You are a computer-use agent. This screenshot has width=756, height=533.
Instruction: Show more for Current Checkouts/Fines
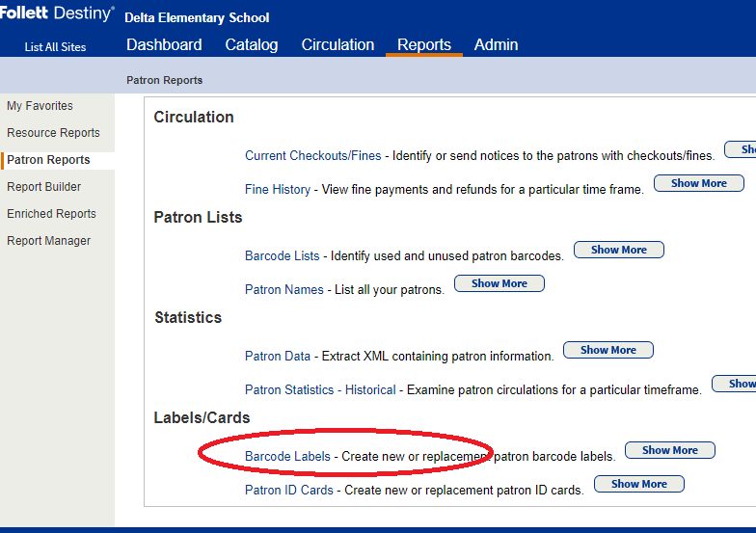(741, 149)
